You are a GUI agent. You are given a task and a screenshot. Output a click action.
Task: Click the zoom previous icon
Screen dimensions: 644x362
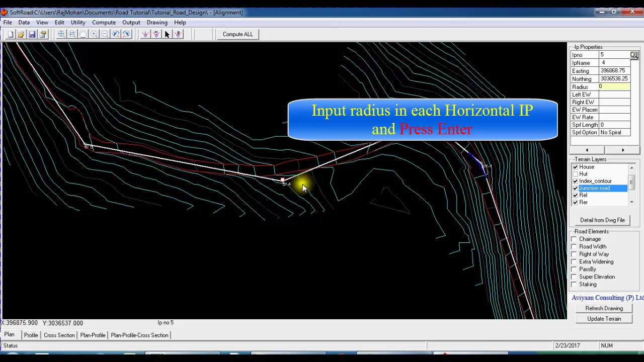pyautogui.click(x=116, y=34)
